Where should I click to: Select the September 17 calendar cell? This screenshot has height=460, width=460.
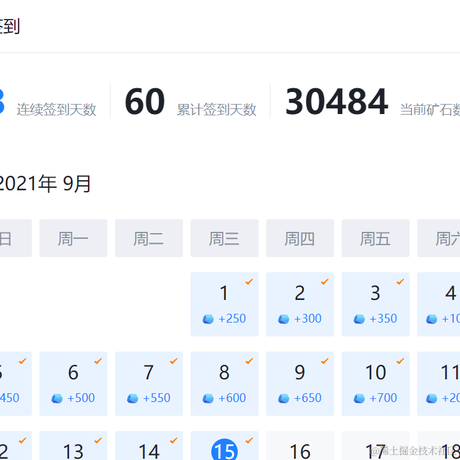[376, 446]
